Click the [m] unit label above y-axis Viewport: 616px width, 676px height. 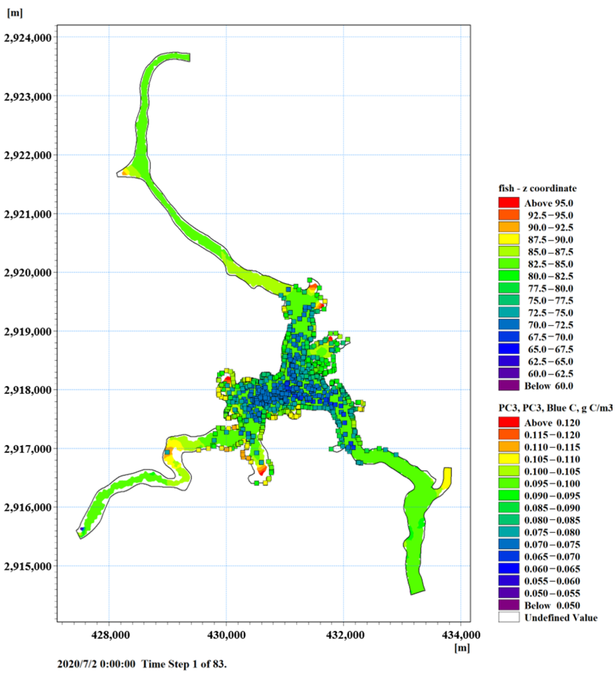15,13
